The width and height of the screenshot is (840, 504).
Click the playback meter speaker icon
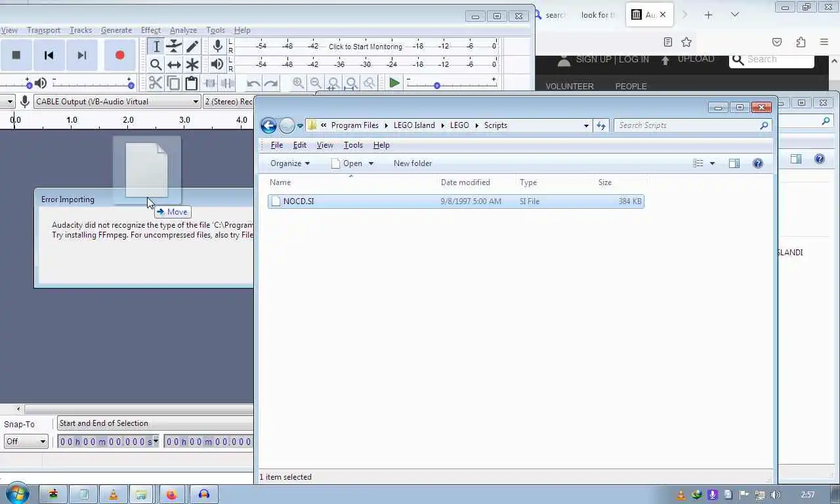click(217, 64)
